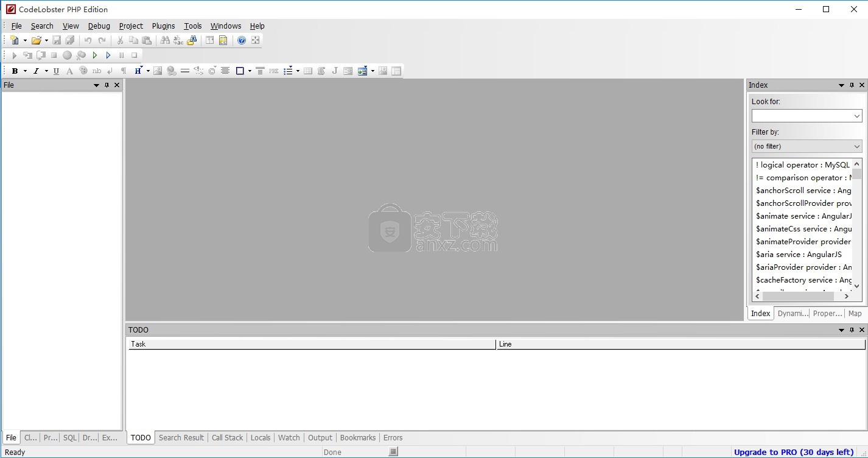
Task: Expand the Heading H dropdown arrow
Action: click(148, 71)
